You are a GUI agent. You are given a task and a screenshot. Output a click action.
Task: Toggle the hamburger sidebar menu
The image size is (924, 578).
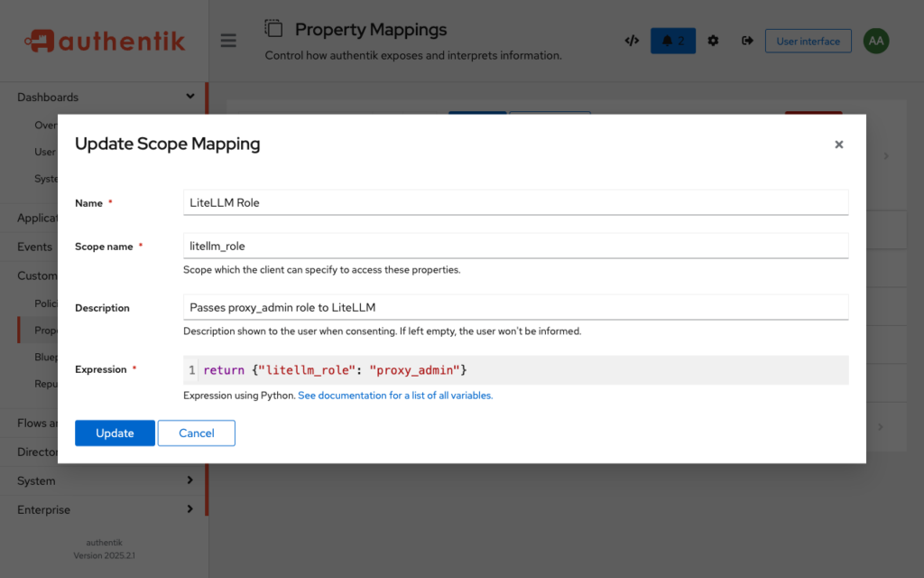click(x=228, y=41)
